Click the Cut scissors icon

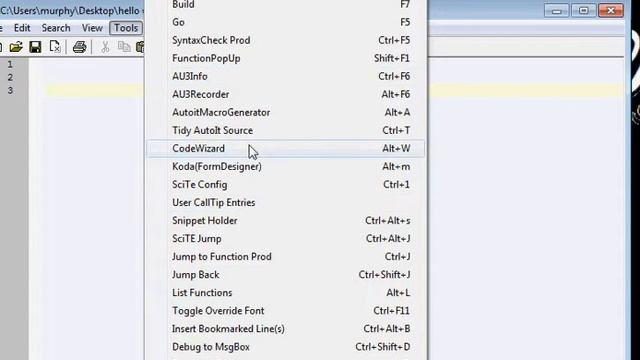pyautogui.click(x=105, y=47)
